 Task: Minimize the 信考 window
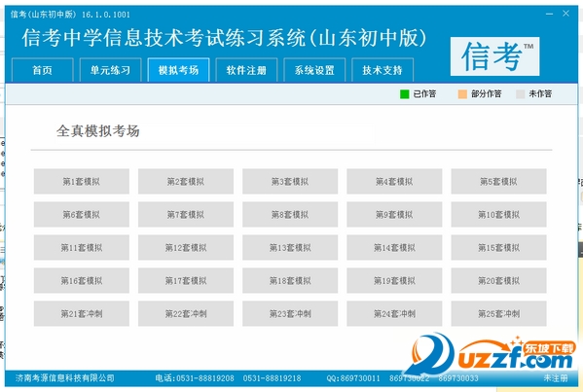tap(549, 14)
